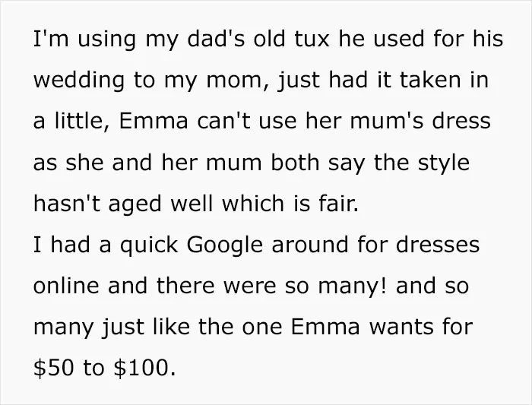532x405 pixels.
Task: Click the "$50" price text
Action: point(53,367)
